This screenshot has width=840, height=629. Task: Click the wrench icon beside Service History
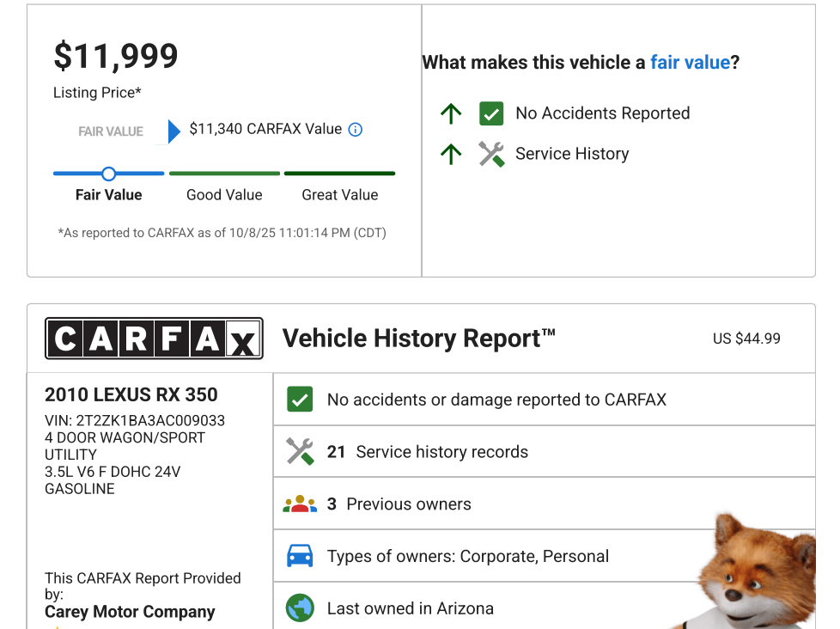tap(491, 154)
